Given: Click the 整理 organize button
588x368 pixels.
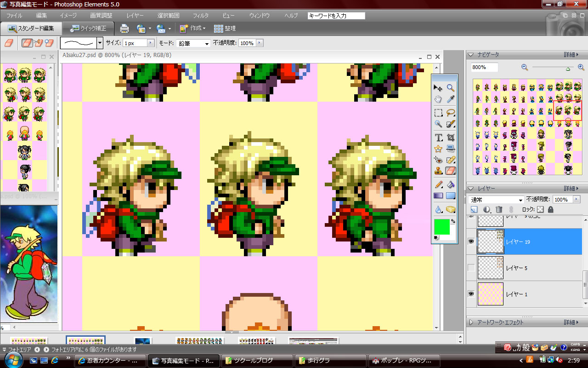Looking at the screenshot, I should [225, 29].
